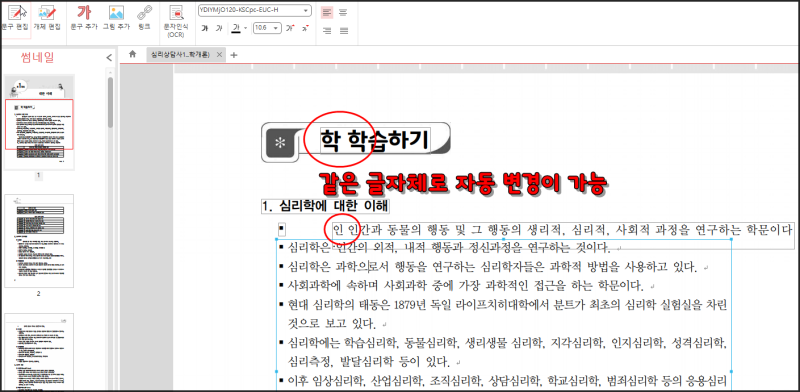Center align the text
The width and height of the screenshot is (800, 392).
click(x=343, y=12)
